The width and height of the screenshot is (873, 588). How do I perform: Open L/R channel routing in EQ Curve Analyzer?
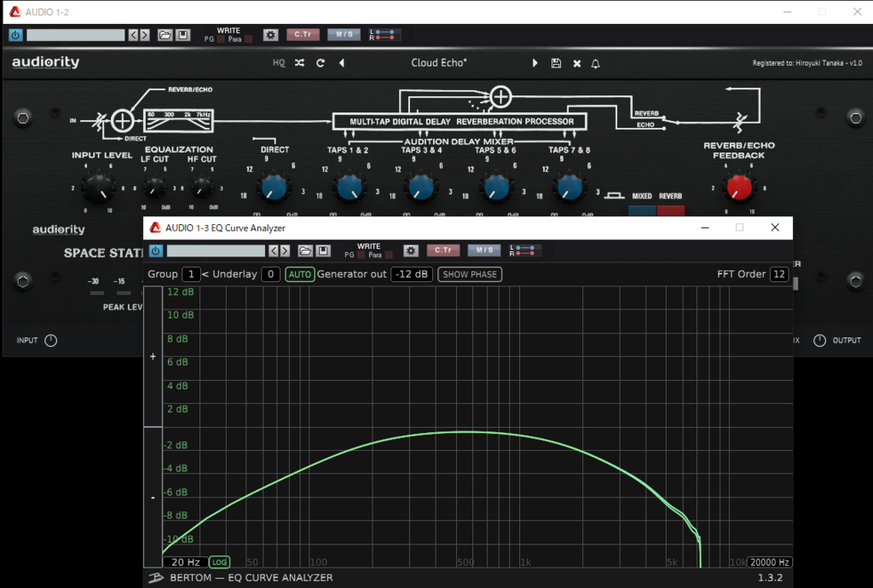tap(523, 251)
